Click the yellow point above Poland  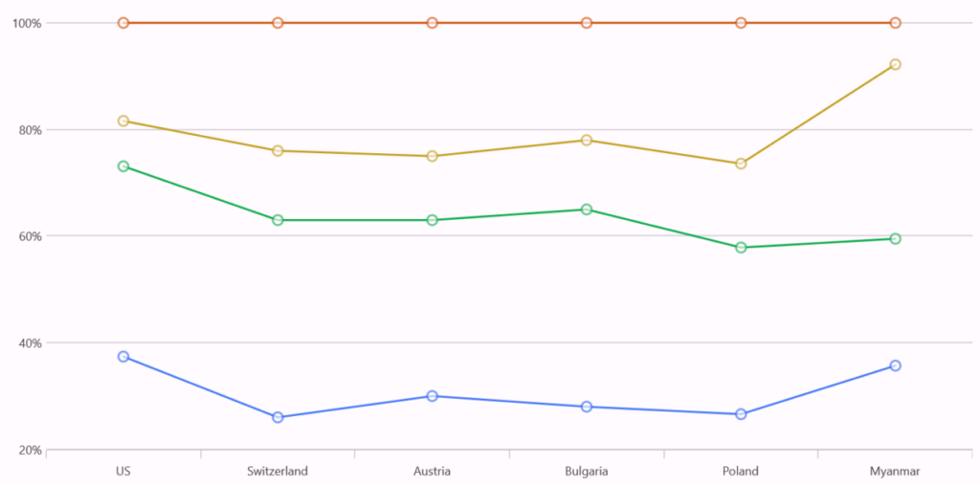coord(741,164)
